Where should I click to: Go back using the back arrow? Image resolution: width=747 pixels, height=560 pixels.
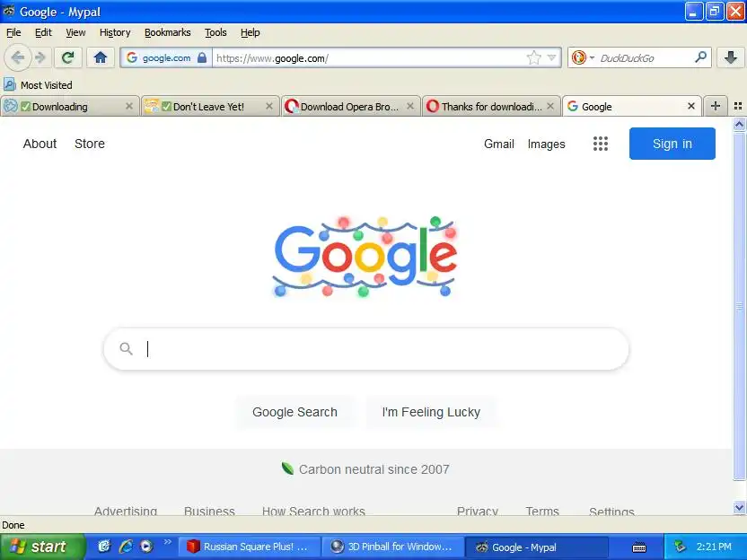coord(18,57)
